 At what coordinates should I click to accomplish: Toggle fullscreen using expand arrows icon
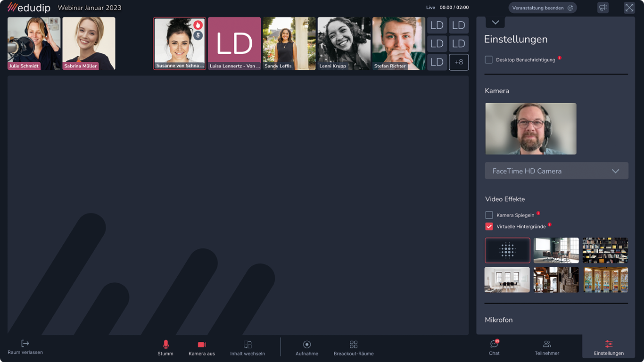click(x=629, y=8)
